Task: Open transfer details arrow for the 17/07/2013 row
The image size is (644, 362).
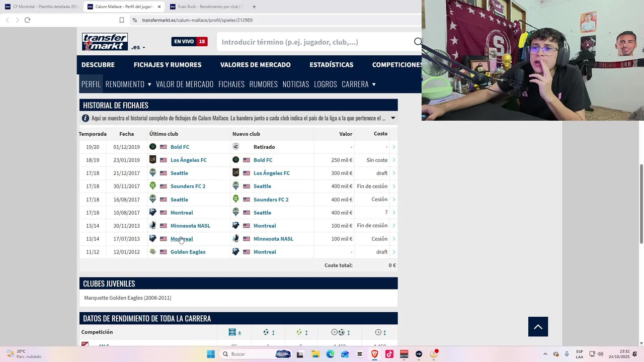Action: 393,239
